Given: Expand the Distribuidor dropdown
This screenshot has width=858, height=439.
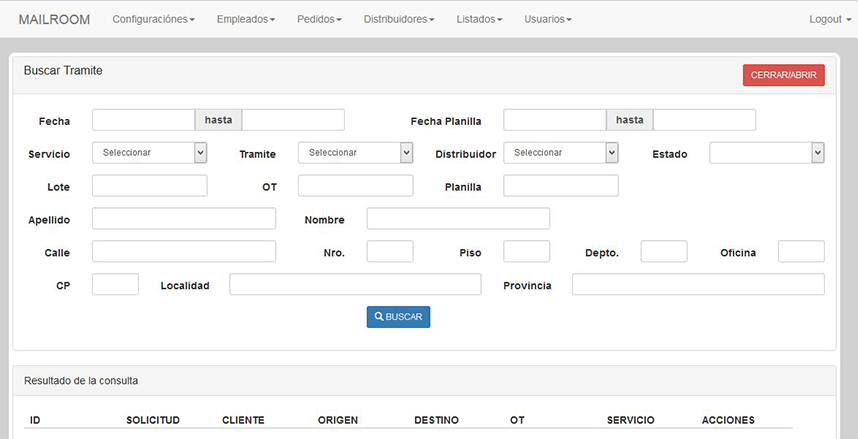Looking at the screenshot, I should coord(560,152).
